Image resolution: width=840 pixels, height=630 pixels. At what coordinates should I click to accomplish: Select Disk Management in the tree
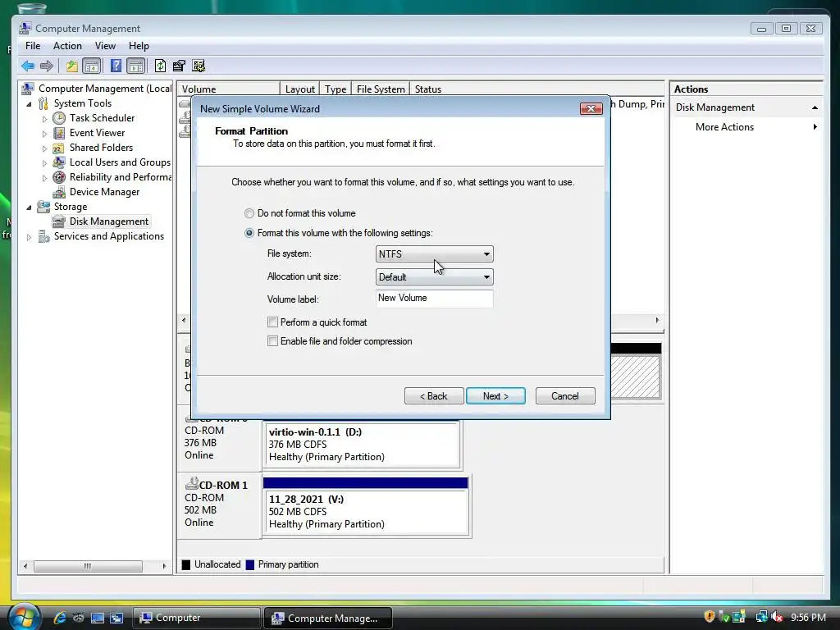tap(109, 221)
